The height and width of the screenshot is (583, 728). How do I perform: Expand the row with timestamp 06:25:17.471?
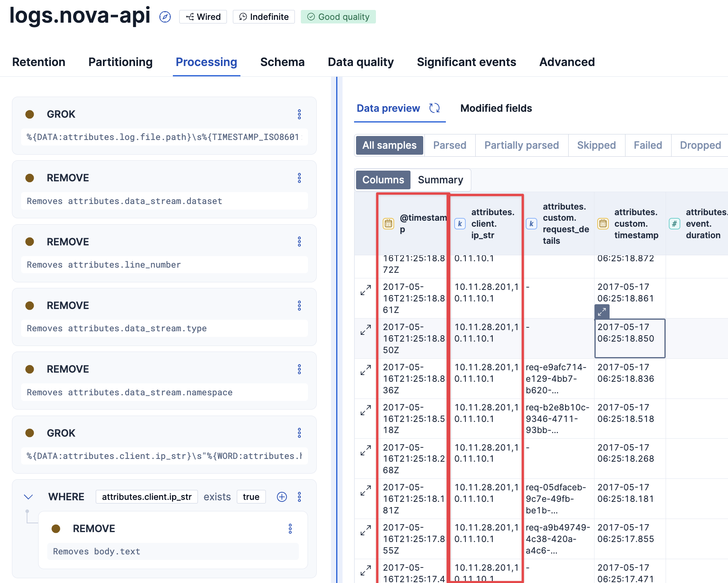[366, 571]
